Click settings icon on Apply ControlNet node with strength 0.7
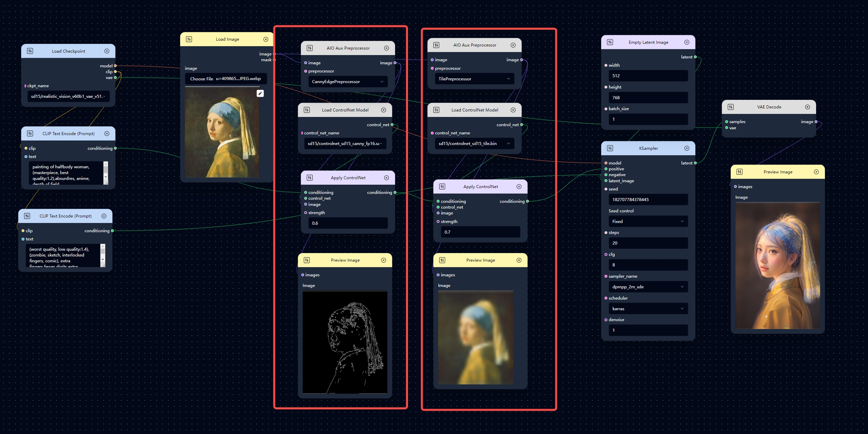Screen dimensions: 868x434 pos(442,186)
